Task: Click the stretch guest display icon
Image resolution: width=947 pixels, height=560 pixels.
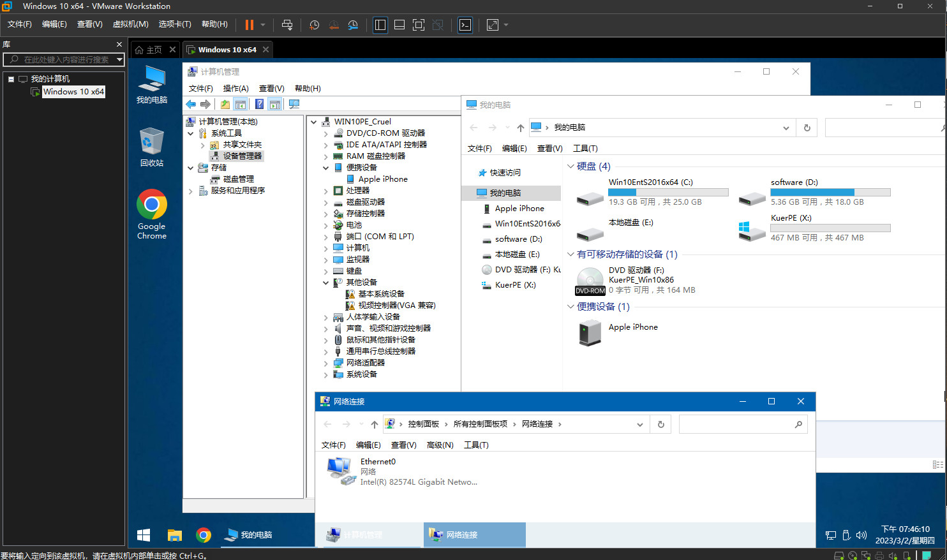Action: (493, 25)
